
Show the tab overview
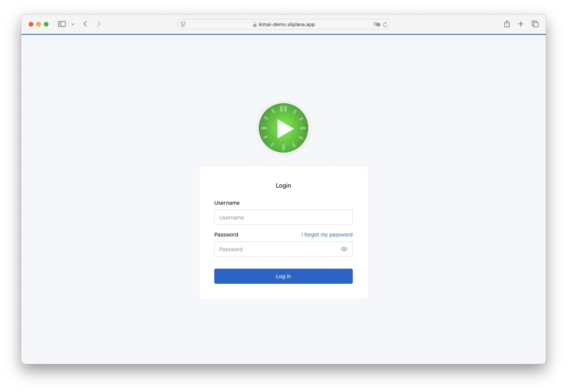pos(535,24)
